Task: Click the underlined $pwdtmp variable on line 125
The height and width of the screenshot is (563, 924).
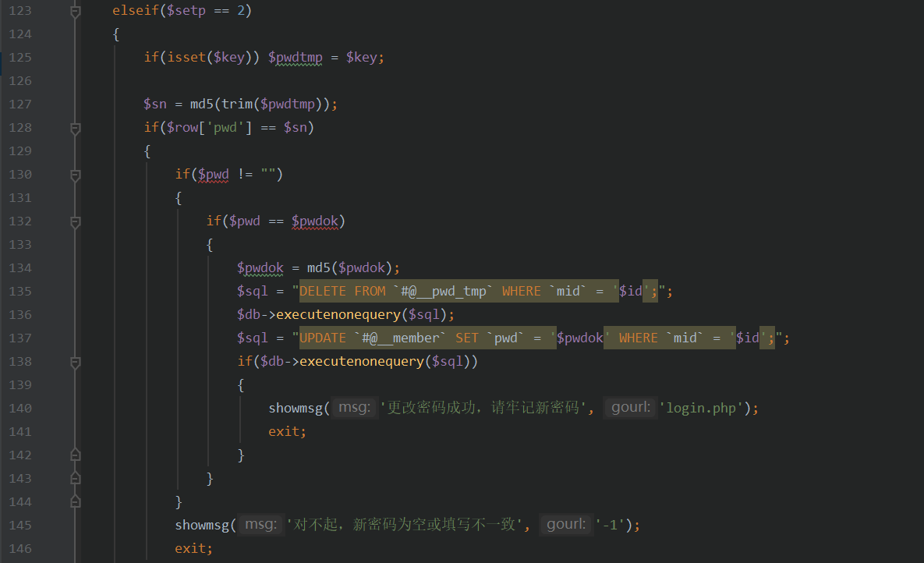Action: pos(296,58)
